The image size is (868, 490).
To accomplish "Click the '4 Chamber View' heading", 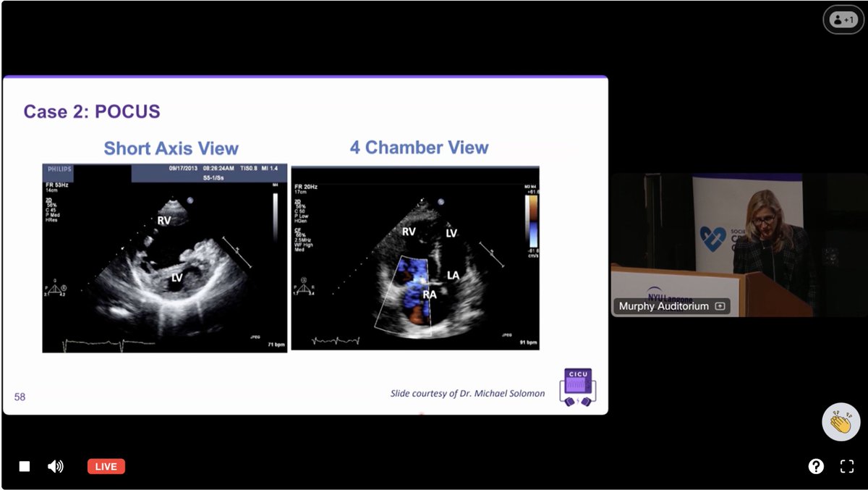I will [x=420, y=148].
